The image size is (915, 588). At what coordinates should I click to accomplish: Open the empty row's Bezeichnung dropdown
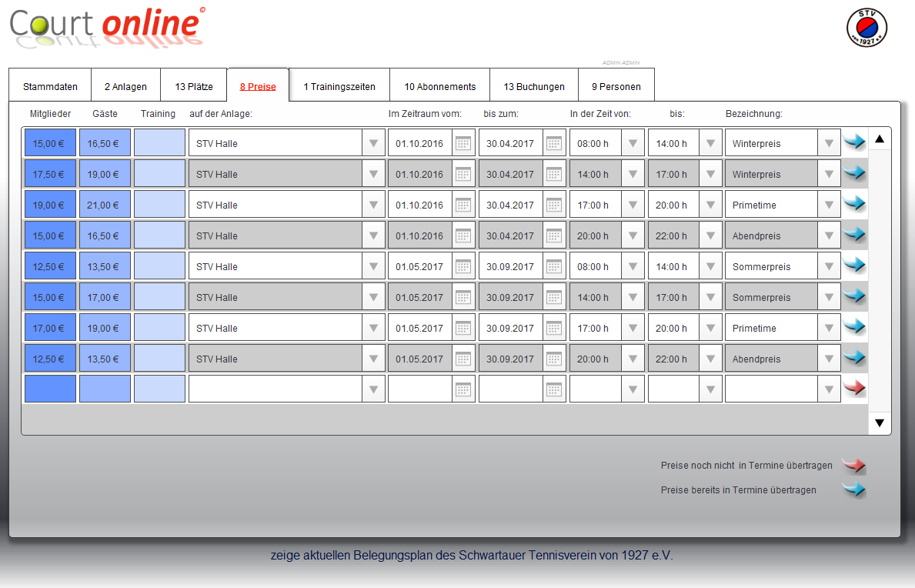tap(829, 389)
